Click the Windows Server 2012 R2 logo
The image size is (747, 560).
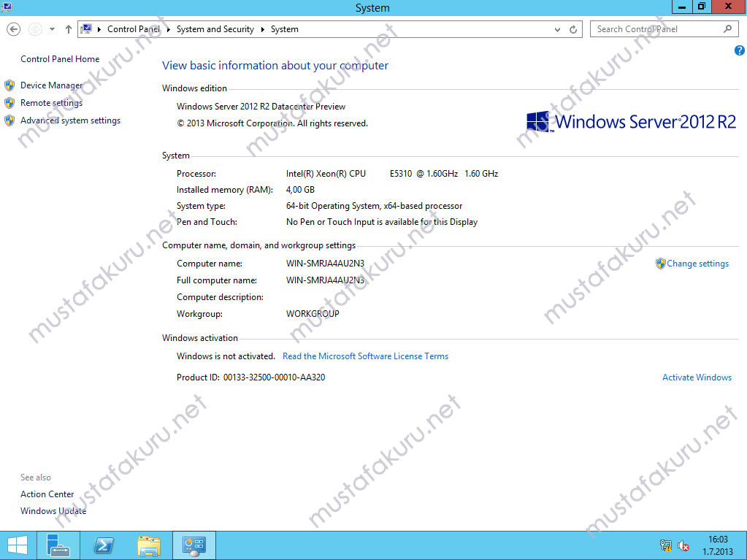[631, 122]
